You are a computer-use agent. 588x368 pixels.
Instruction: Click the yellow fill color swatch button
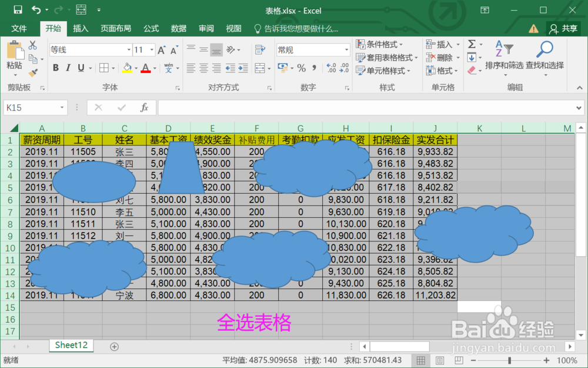point(127,68)
